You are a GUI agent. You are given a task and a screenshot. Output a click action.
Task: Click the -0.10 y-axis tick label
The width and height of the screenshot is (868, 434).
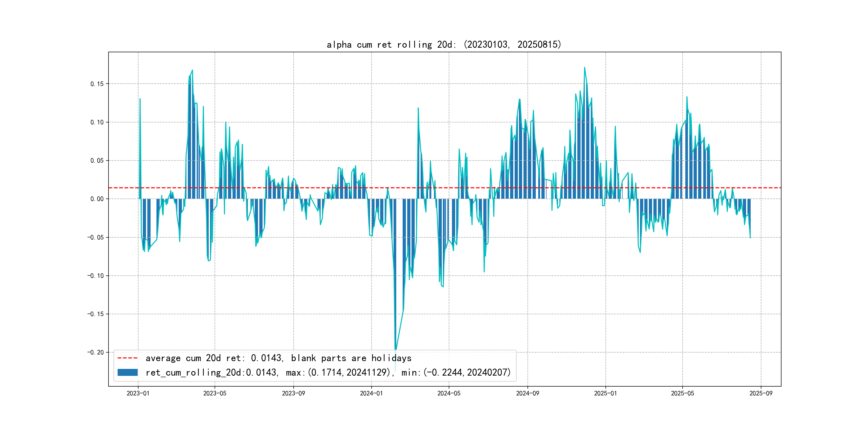pyautogui.click(x=95, y=276)
